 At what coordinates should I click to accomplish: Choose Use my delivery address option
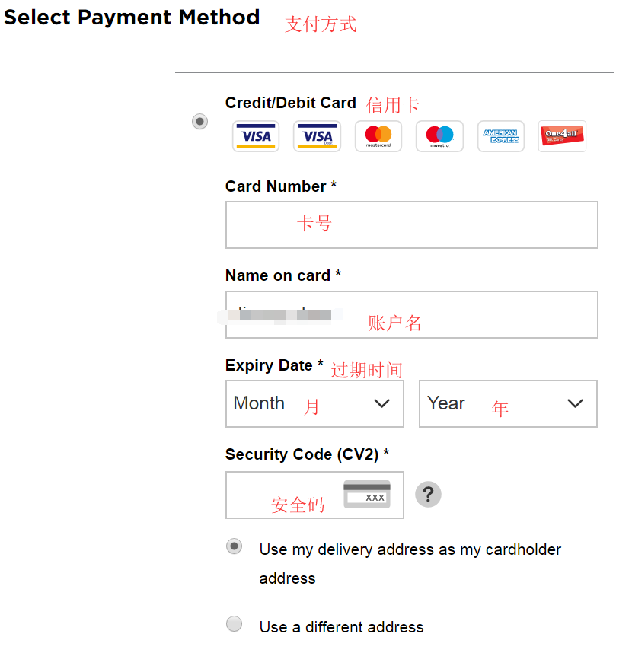tap(235, 546)
